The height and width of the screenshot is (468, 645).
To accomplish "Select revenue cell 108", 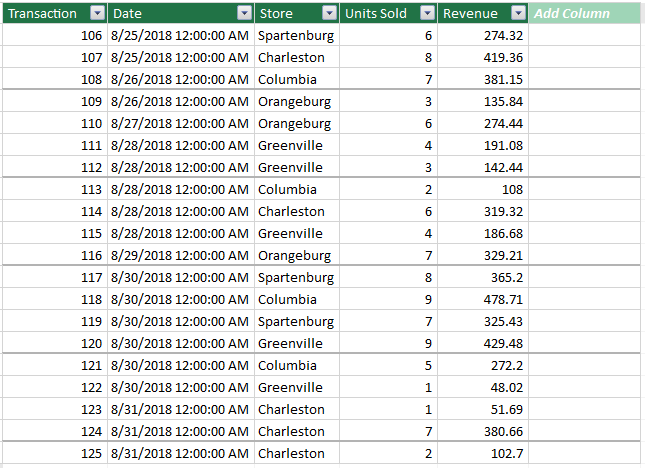I will click(483, 189).
